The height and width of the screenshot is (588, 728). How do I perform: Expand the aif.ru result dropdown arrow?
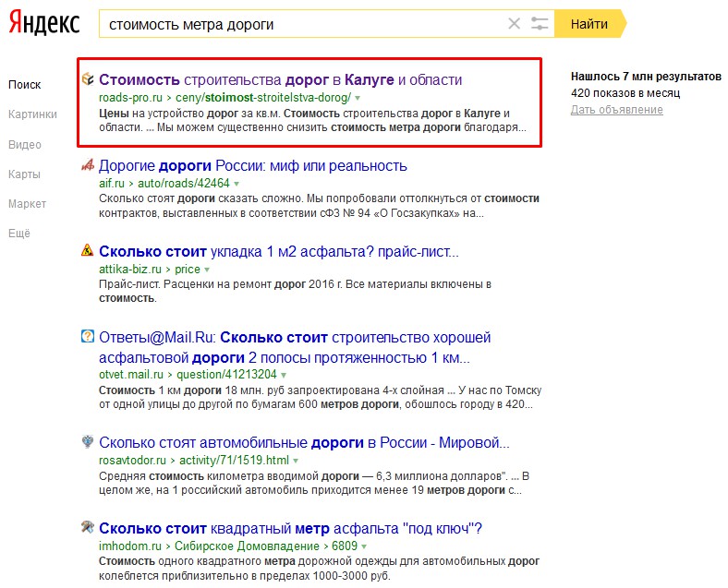[237, 184]
